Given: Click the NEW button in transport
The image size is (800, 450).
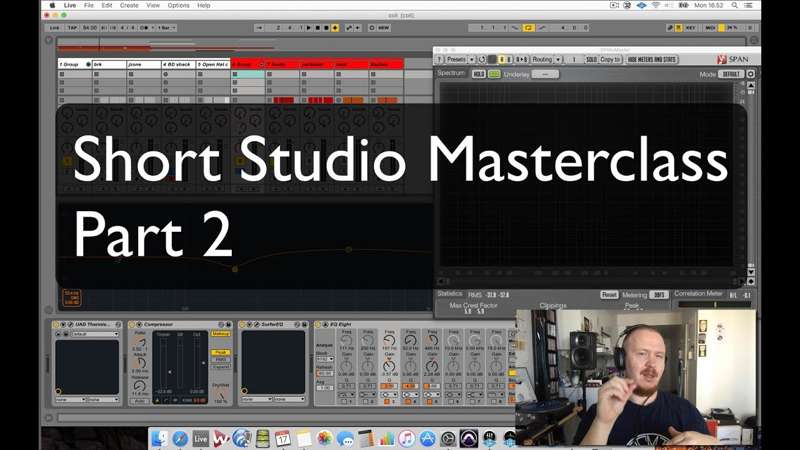Looking at the screenshot, I should click(384, 28).
